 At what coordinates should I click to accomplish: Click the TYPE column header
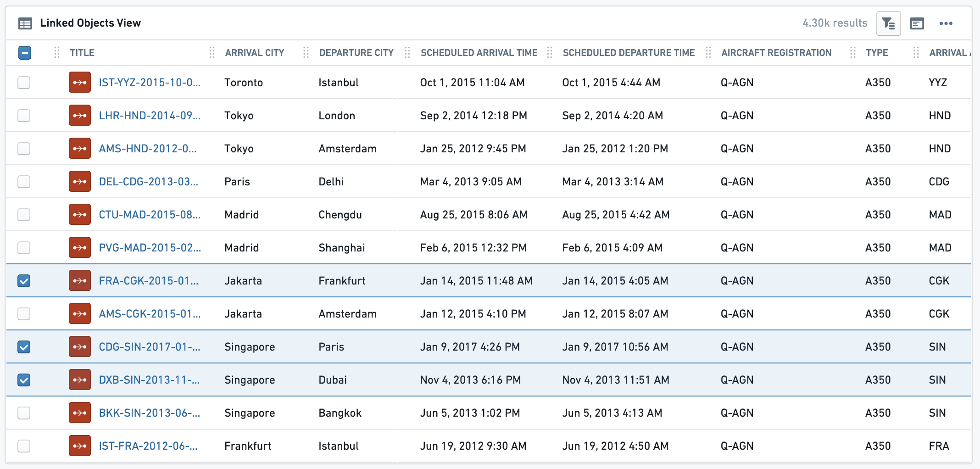(877, 53)
